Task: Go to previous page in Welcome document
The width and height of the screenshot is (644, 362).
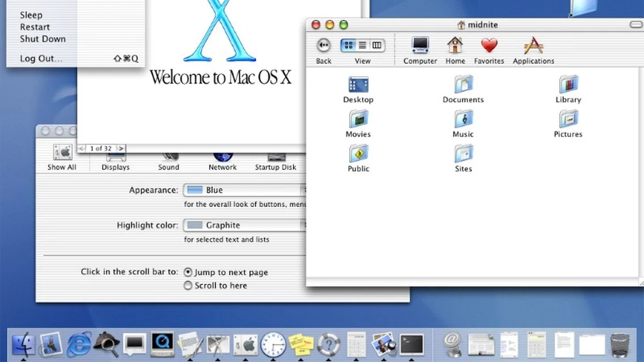Action: 81,148
